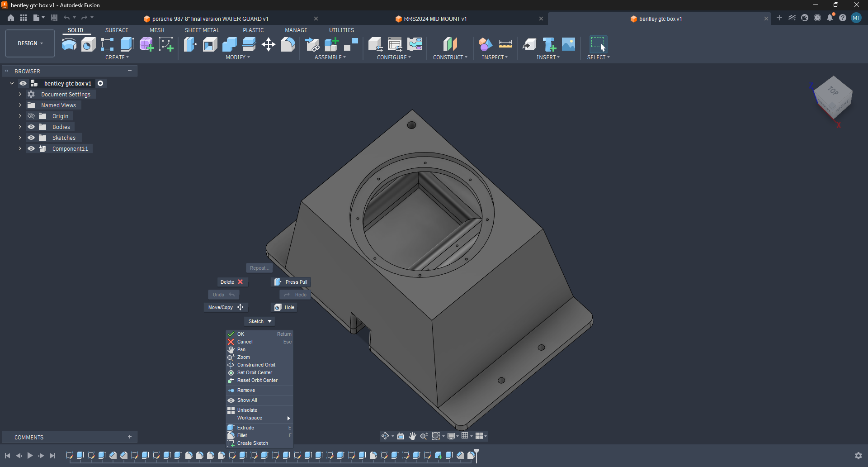The image size is (868, 467).
Task: Toggle visibility of bentley gtc box v1 root
Action: [23, 83]
